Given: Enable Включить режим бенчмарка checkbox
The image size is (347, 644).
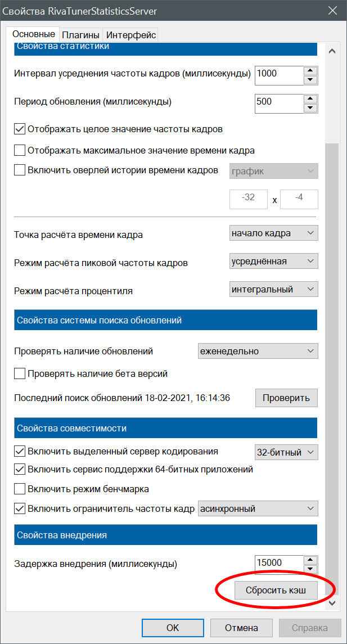Looking at the screenshot, I should tap(20, 489).
